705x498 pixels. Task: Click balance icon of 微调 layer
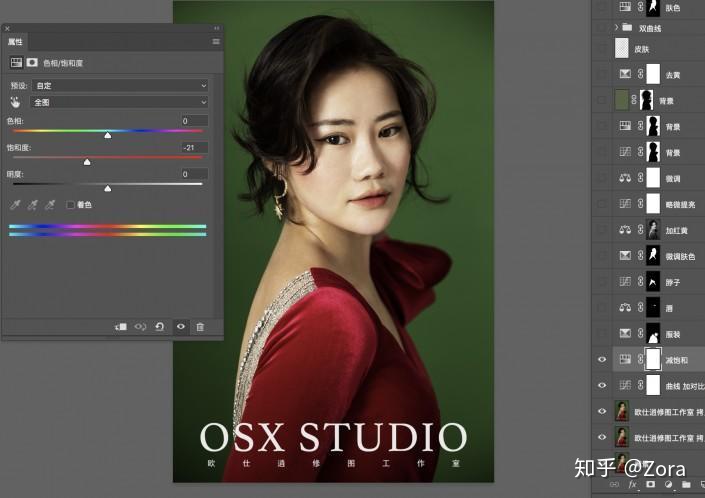click(x=625, y=178)
